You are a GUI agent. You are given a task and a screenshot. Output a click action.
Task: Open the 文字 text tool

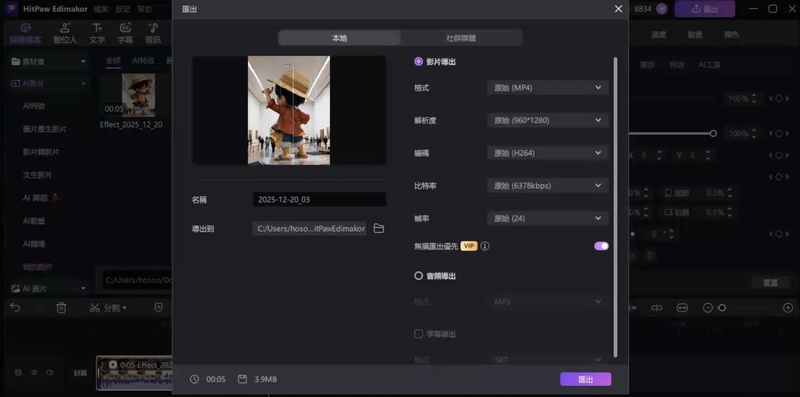click(x=97, y=33)
